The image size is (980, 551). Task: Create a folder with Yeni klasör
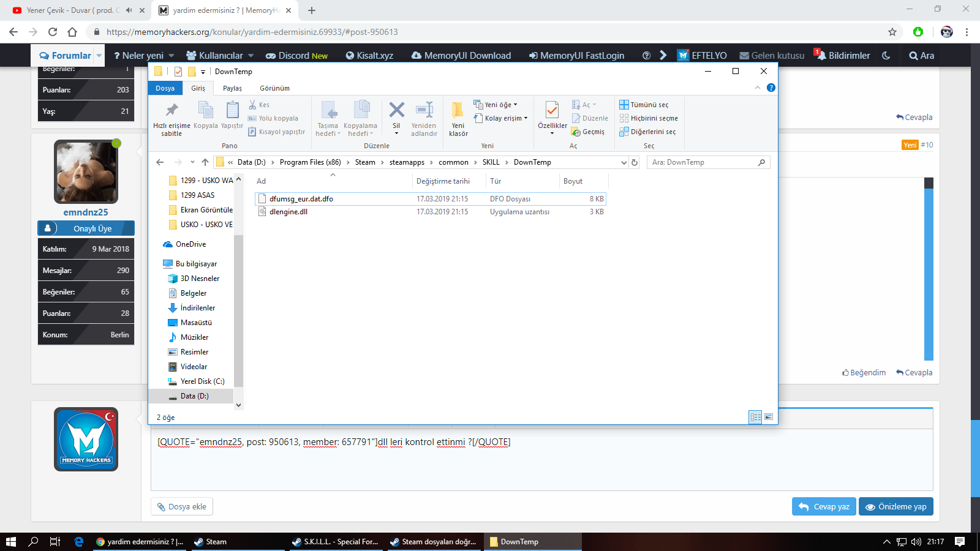(458, 119)
